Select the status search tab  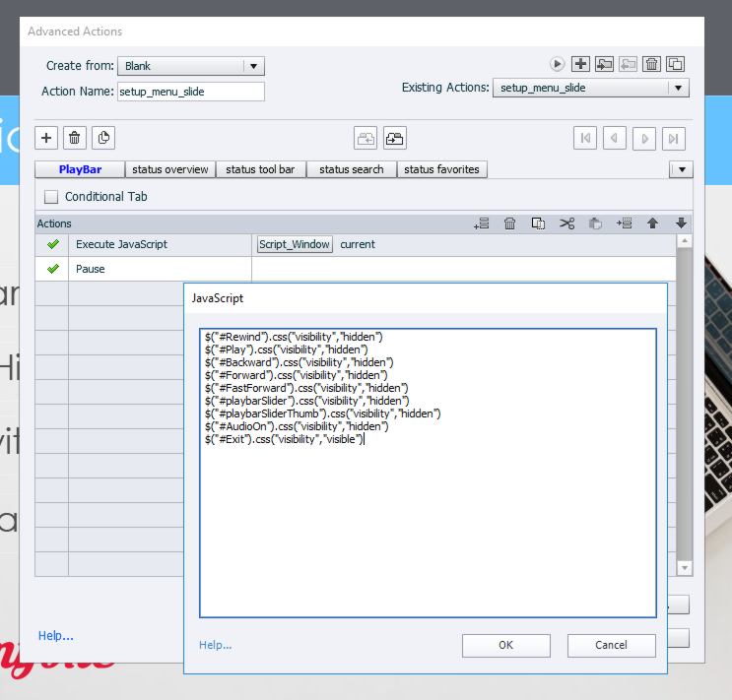[352, 169]
